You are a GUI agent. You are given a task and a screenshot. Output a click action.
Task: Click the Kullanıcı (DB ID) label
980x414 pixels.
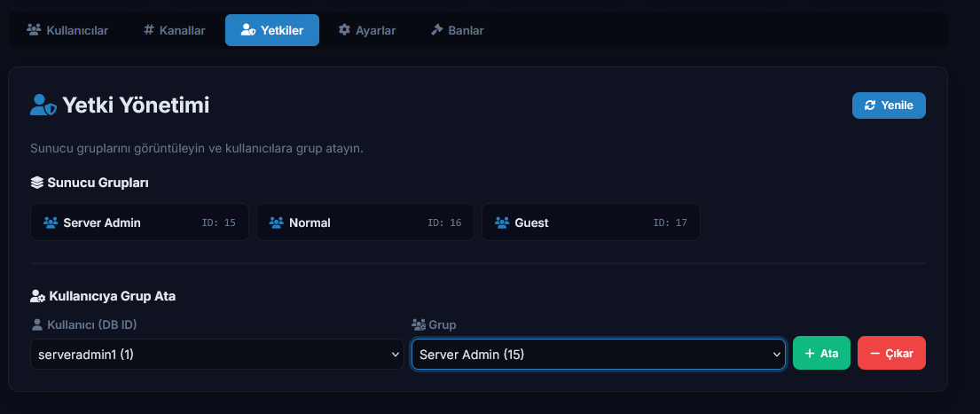coord(92,324)
